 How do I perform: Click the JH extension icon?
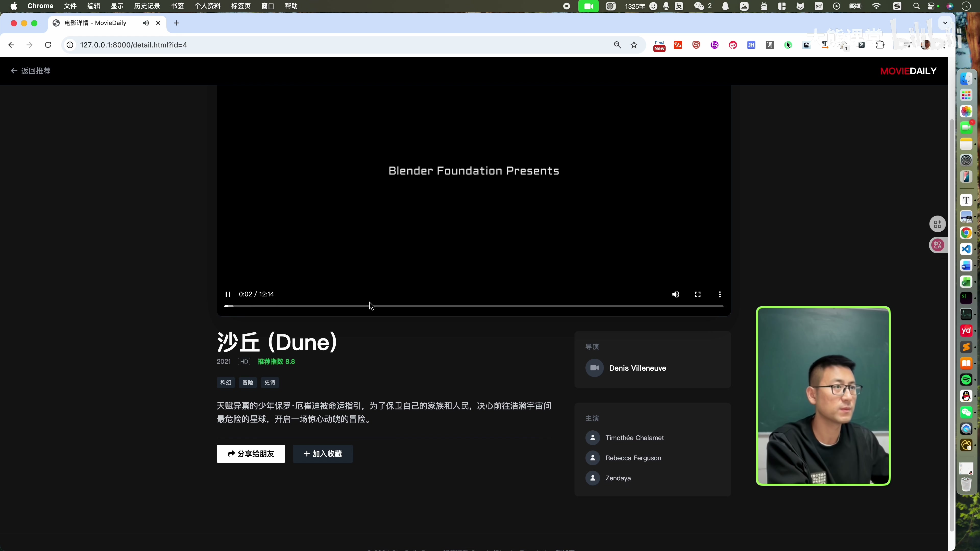(x=751, y=45)
